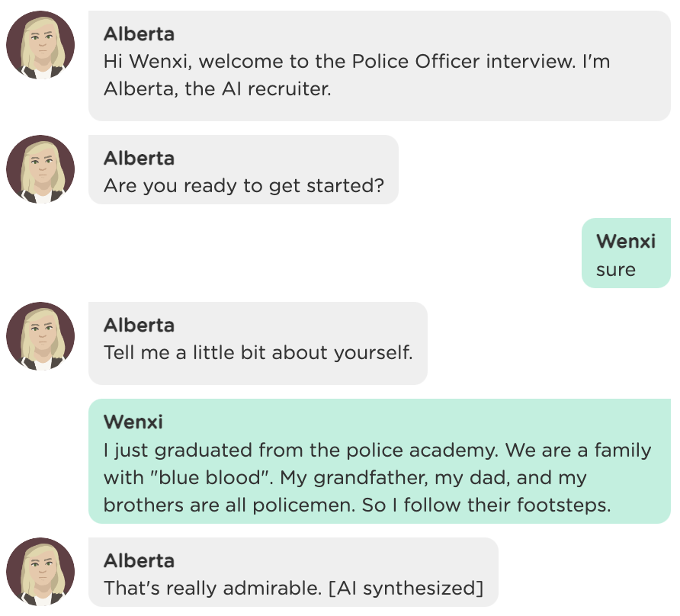Click the 'That's really admirable' message bubble
Image resolution: width=680 pixels, height=616 pixels.
(x=293, y=573)
